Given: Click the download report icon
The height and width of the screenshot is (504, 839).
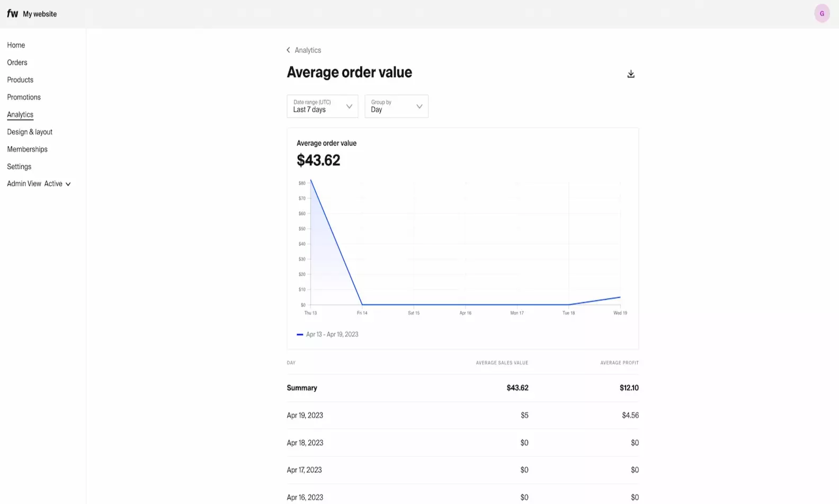Looking at the screenshot, I should click(630, 74).
